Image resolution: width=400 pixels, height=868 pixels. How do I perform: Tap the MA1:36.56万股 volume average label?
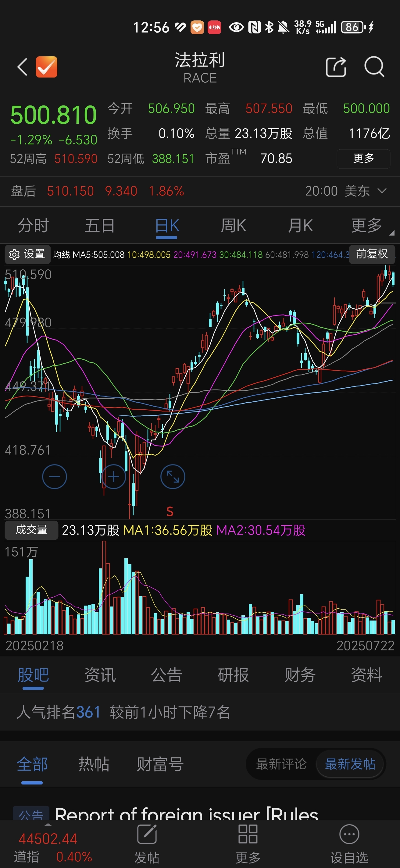pos(168,530)
